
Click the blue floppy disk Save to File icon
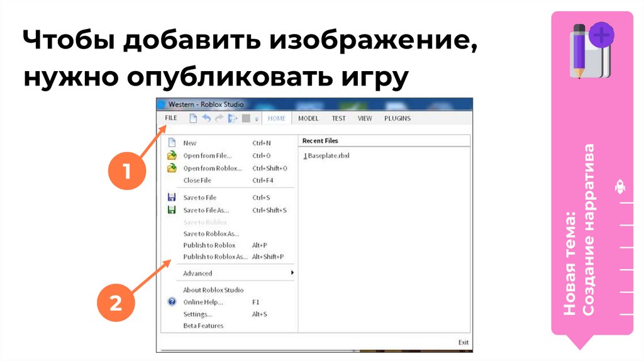[172, 197]
